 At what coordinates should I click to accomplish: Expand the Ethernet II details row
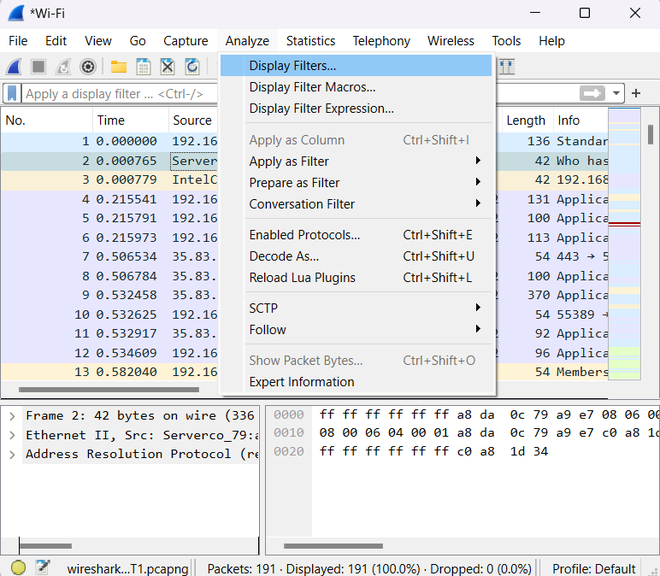(11, 435)
